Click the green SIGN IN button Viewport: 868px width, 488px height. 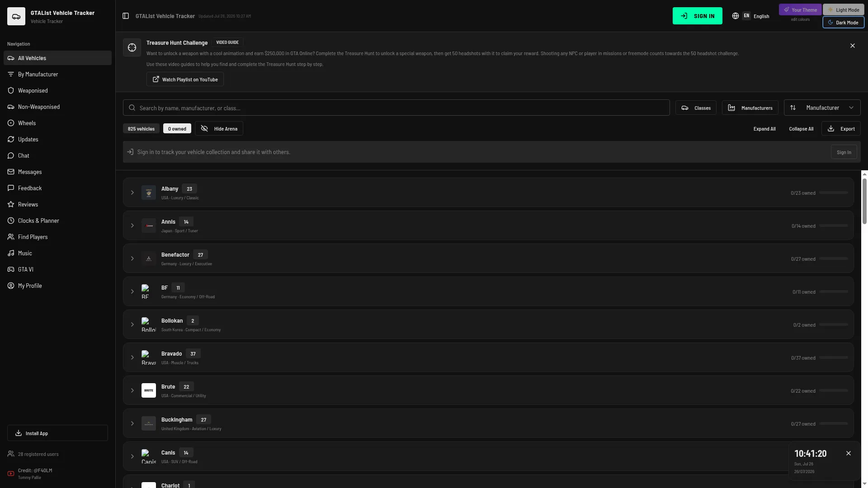tap(698, 16)
